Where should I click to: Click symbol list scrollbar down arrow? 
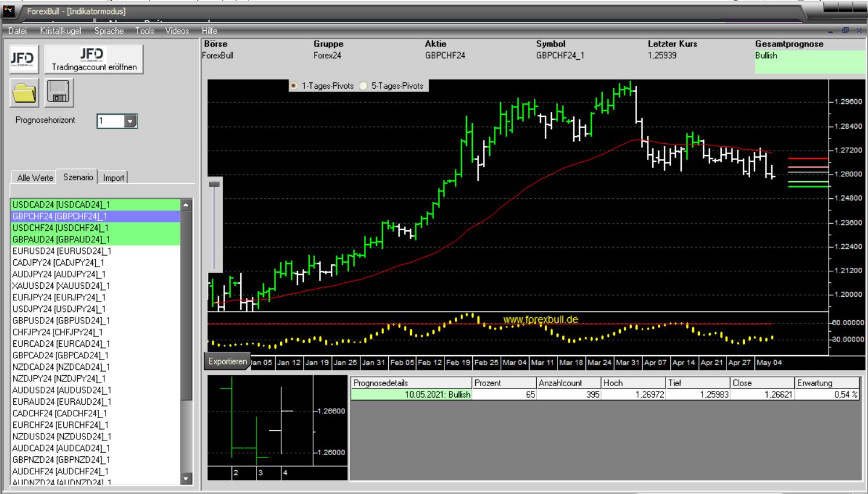click(x=186, y=479)
